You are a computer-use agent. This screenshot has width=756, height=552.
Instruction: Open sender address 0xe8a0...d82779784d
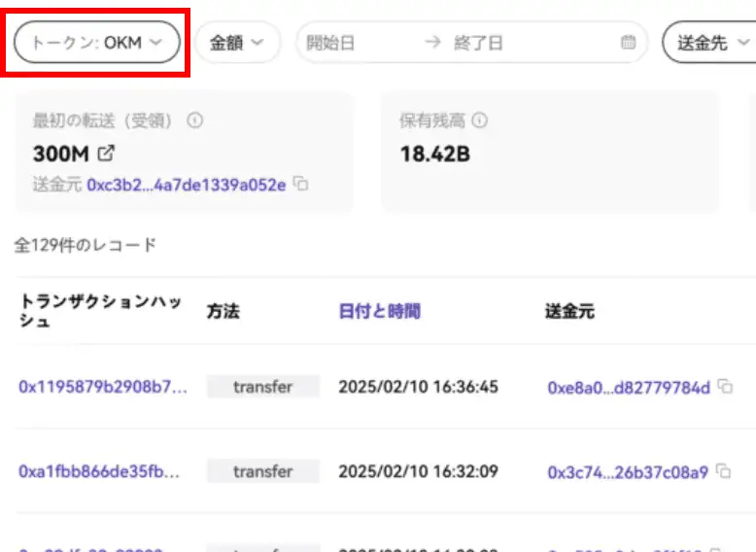click(x=629, y=388)
